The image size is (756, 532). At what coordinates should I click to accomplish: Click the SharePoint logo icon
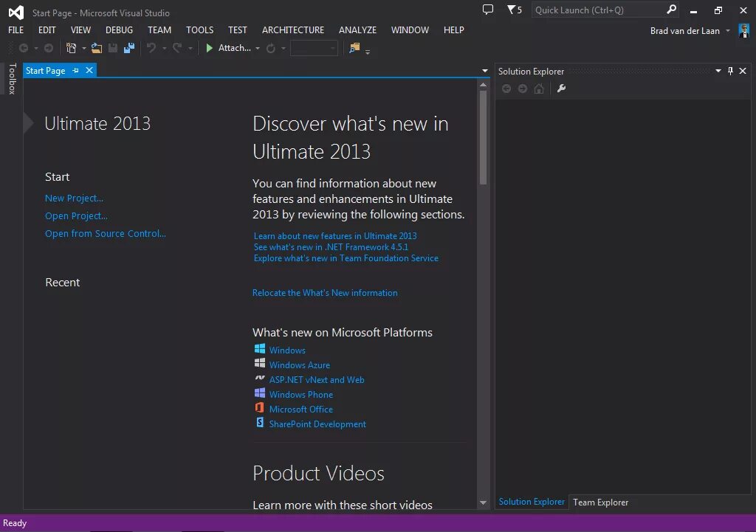260,423
